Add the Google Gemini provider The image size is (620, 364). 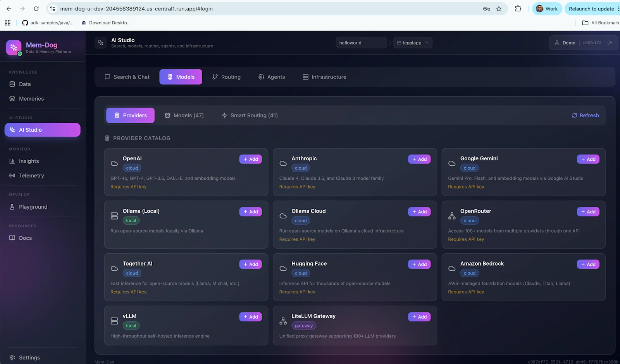(x=588, y=159)
